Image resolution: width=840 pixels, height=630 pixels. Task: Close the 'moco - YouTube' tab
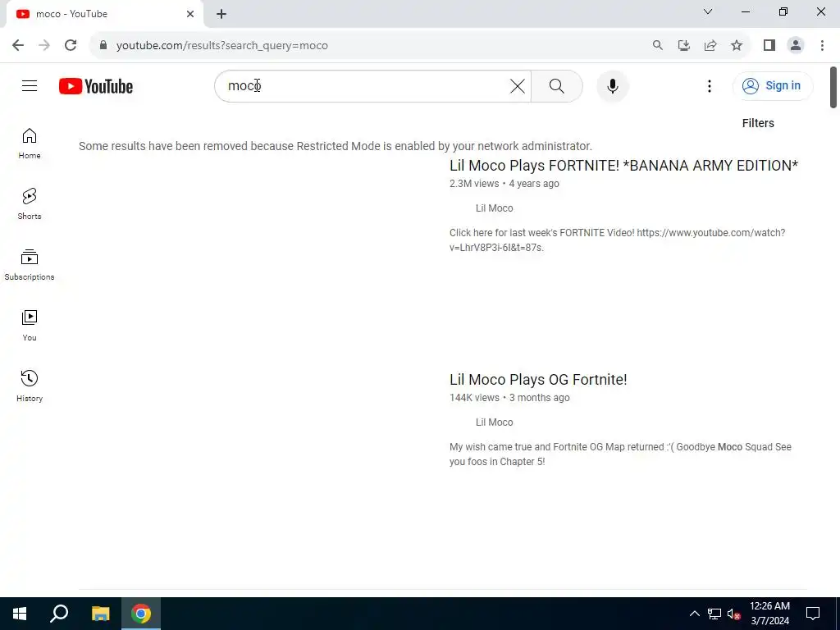[x=190, y=14]
